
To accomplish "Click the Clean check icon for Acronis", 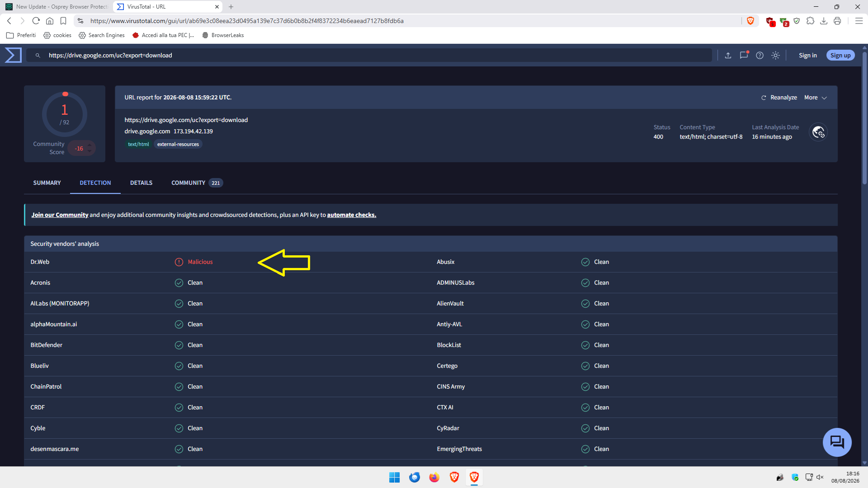I will (179, 283).
